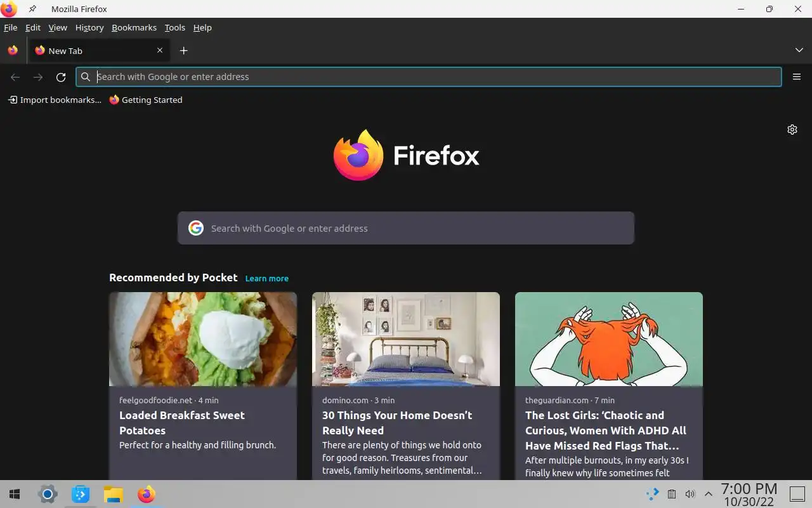Restore down the Firefox window
This screenshot has height=508, width=812.
769,9
